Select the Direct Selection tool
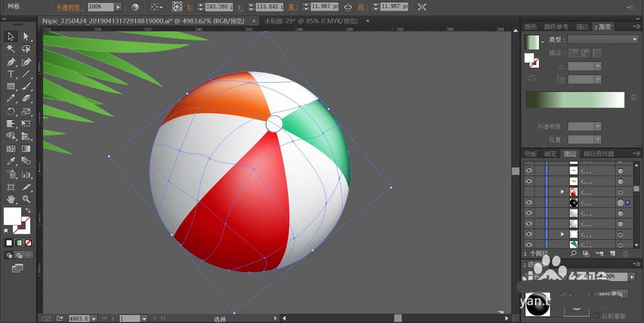 click(26, 36)
